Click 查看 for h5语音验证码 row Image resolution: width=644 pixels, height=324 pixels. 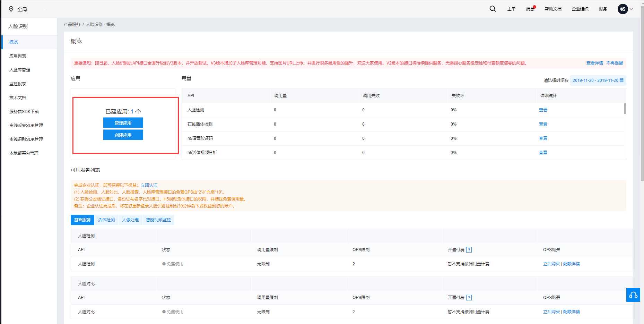pyautogui.click(x=543, y=138)
